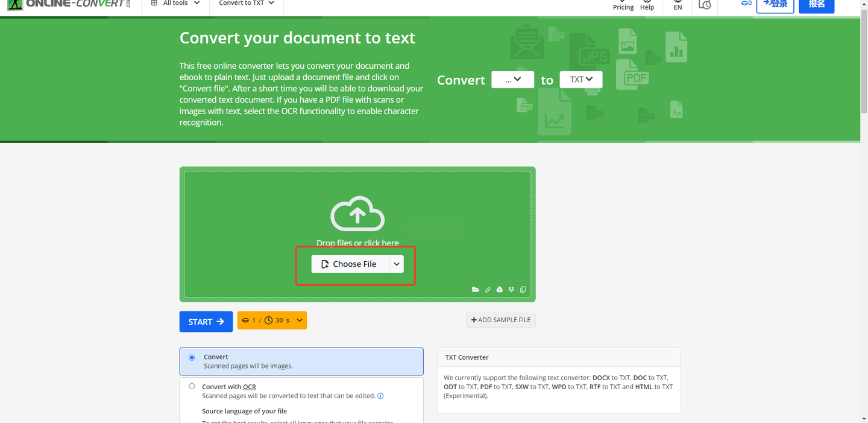Click the Pricing link in header
The width and height of the screenshot is (868, 423).
point(623,7)
